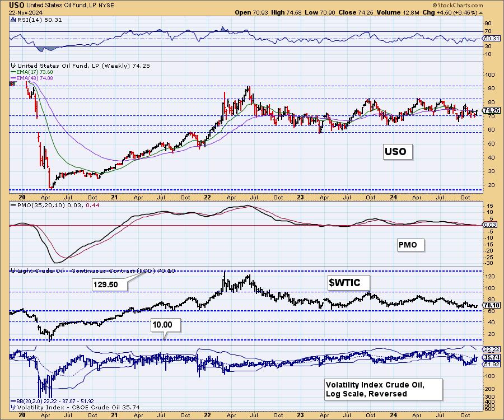Click the '23' year label below the USO price panel

pyautogui.click(x=300, y=197)
